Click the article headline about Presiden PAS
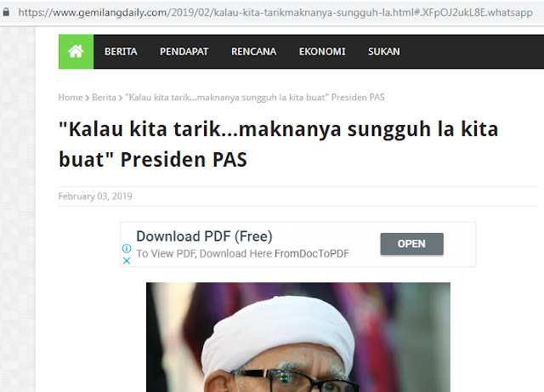544x392 pixels. coord(278,144)
